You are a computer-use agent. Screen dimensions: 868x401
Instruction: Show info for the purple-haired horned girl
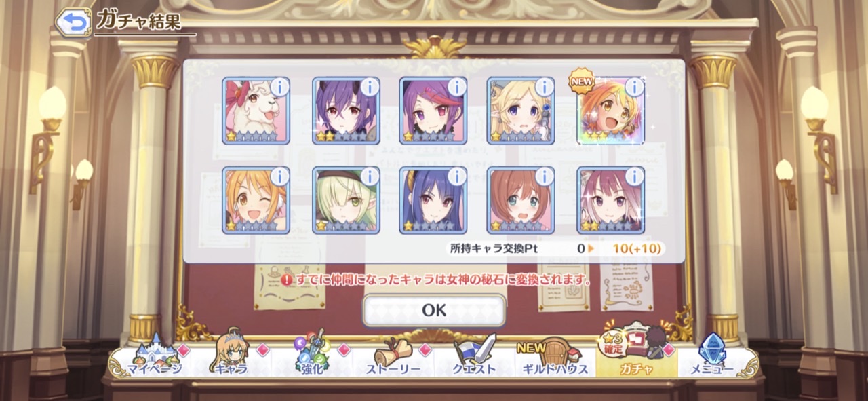[x=370, y=87]
